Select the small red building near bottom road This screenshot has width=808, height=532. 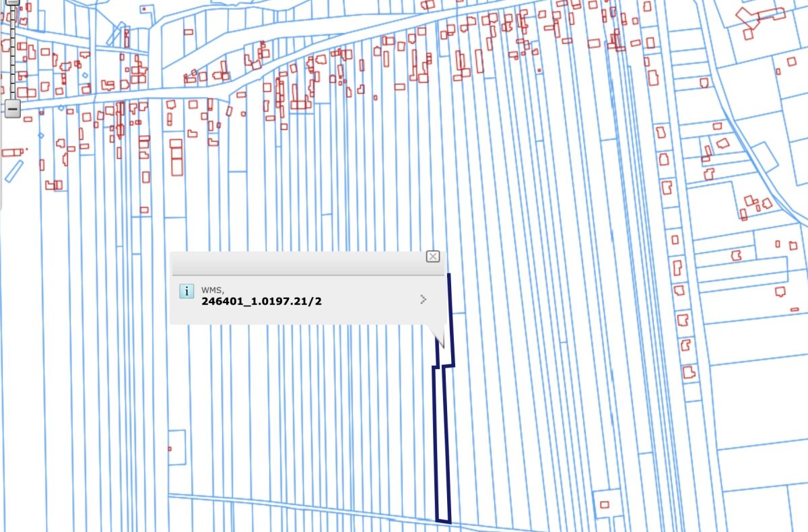point(604,504)
